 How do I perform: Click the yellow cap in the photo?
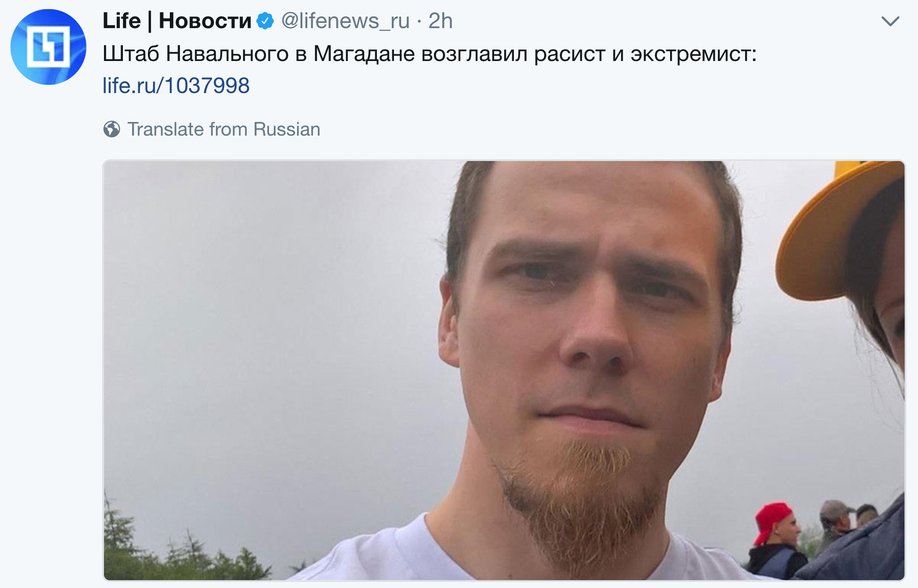(x=838, y=229)
